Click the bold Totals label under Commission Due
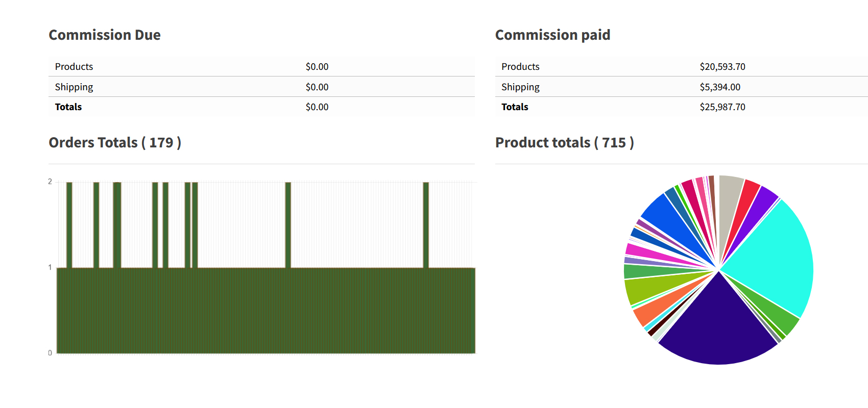The height and width of the screenshot is (408, 868). pos(68,107)
